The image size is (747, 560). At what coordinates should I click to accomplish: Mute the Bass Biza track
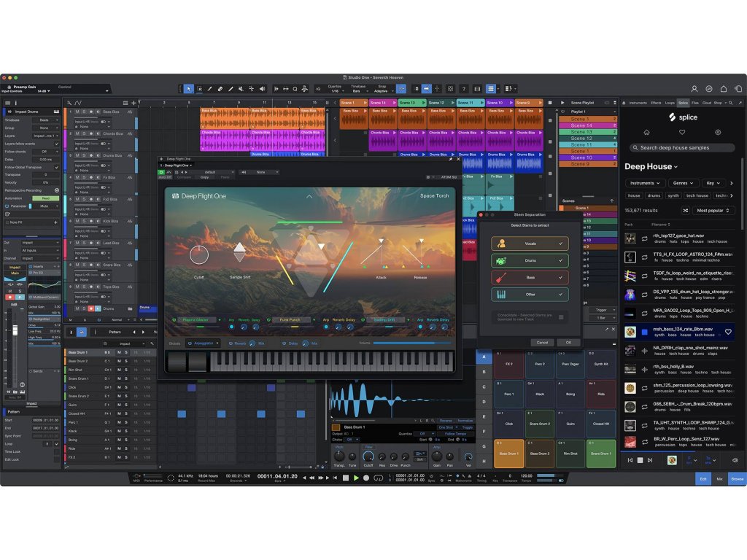click(77, 112)
